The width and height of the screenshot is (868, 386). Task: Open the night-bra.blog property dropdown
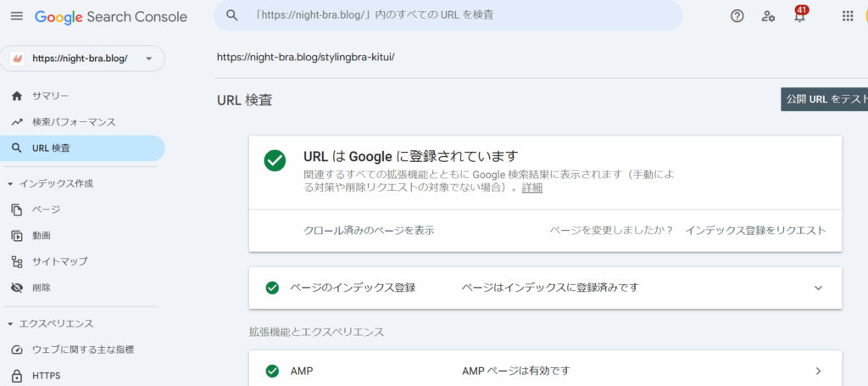coord(82,59)
